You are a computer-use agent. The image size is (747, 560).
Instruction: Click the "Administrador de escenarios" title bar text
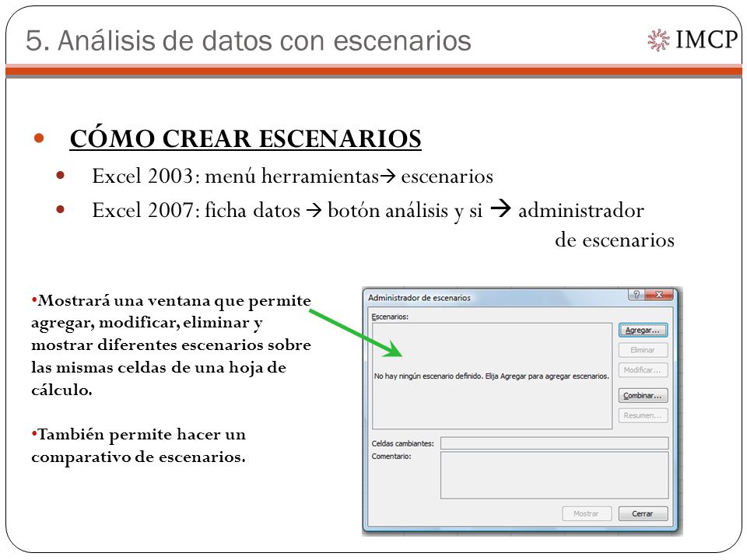419,298
